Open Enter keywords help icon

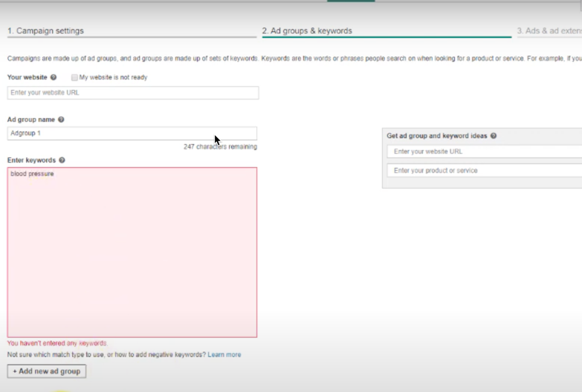(x=62, y=160)
